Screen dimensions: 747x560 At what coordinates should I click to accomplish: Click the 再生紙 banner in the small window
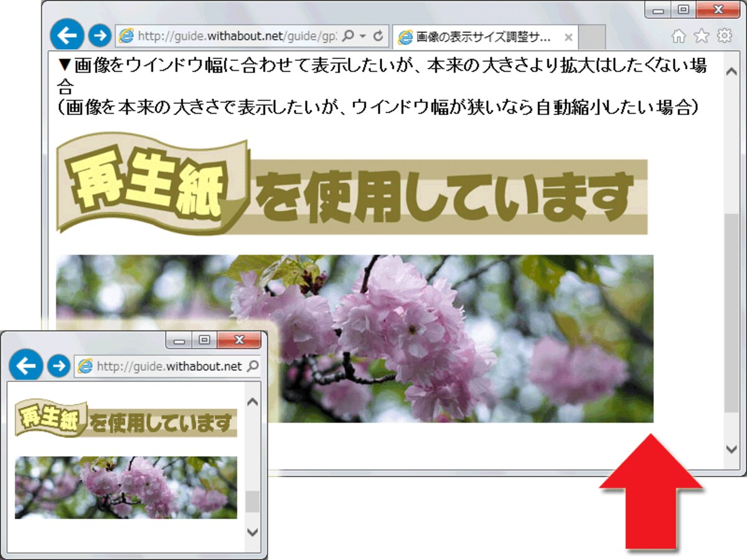126,418
